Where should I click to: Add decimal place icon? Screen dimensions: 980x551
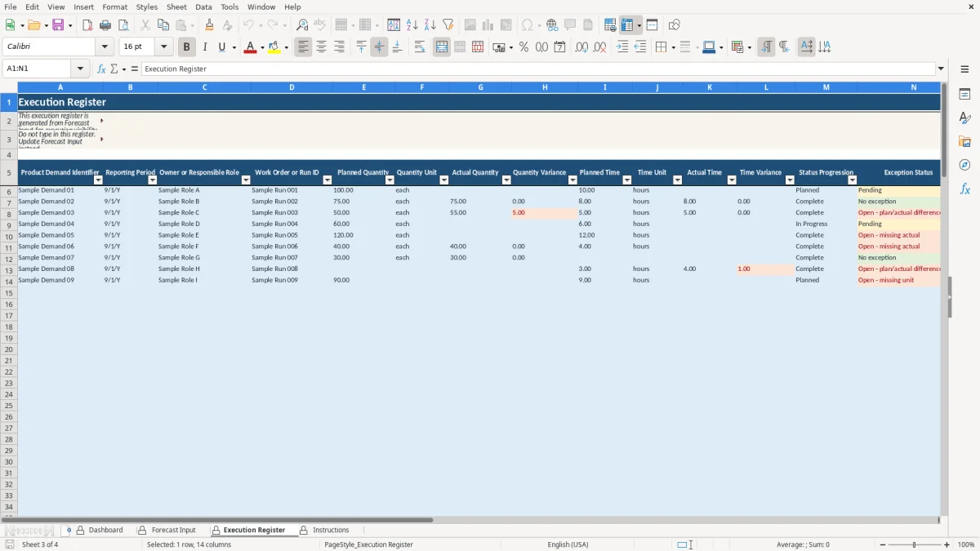pos(581,47)
